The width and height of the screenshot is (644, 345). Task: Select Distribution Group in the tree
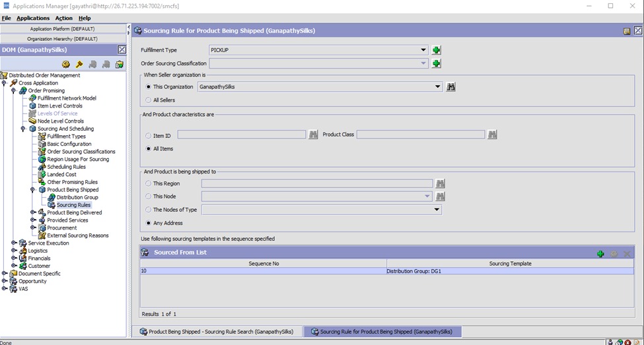coord(77,197)
